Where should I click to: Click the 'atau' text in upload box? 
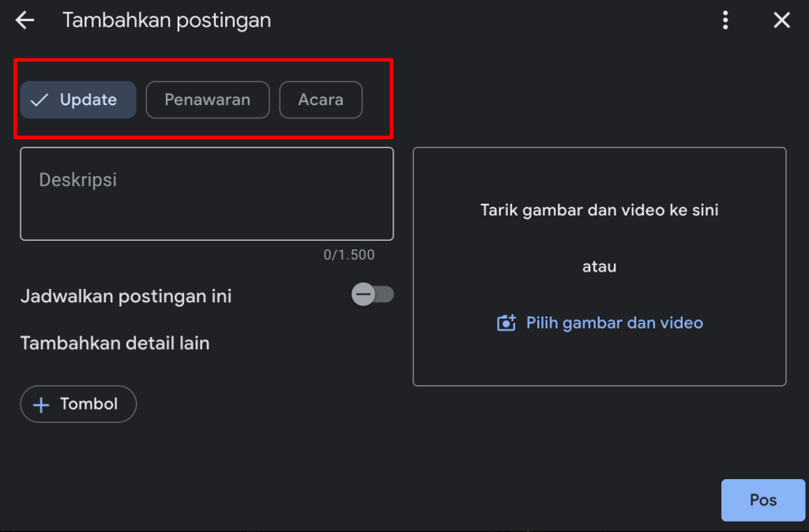click(x=599, y=267)
